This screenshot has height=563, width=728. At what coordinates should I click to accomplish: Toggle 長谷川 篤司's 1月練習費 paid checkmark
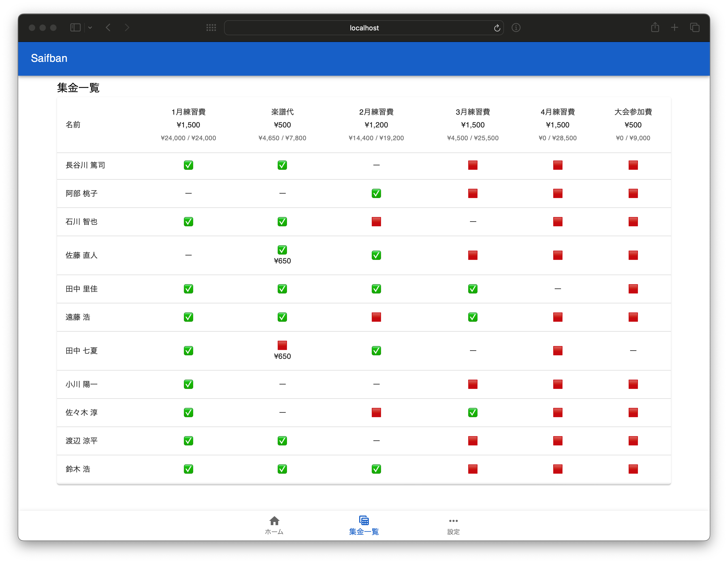tap(188, 165)
